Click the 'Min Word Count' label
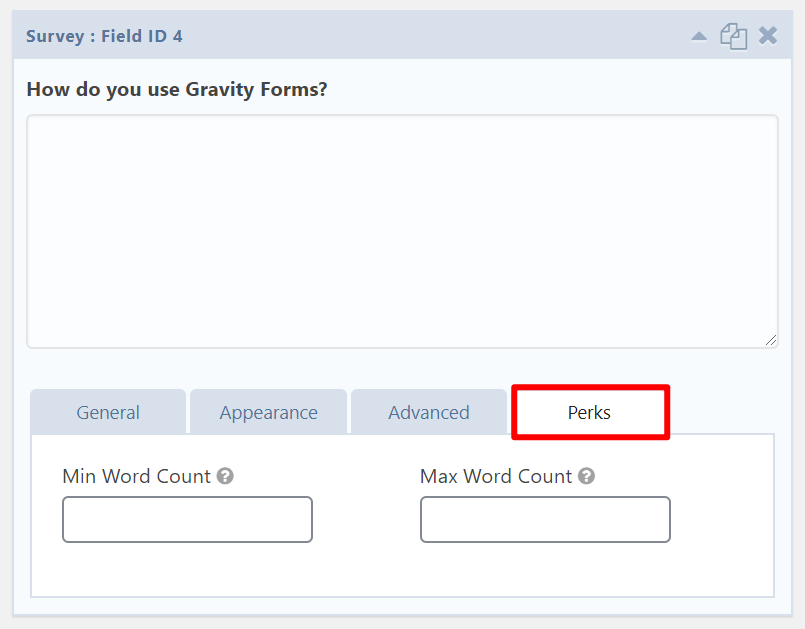The width and height of the screenshot is (805, 629). coord(137,476)
